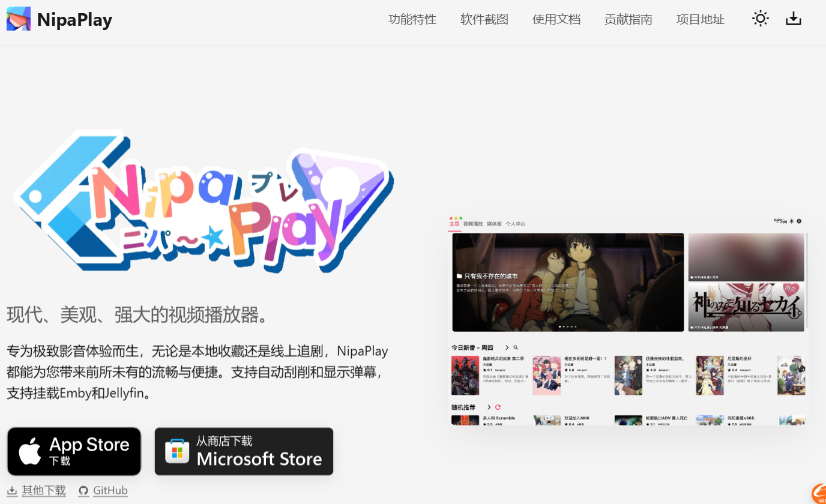Click the 魔都精兵的奴隶 第二季 poster

click(x=465, y=376)
